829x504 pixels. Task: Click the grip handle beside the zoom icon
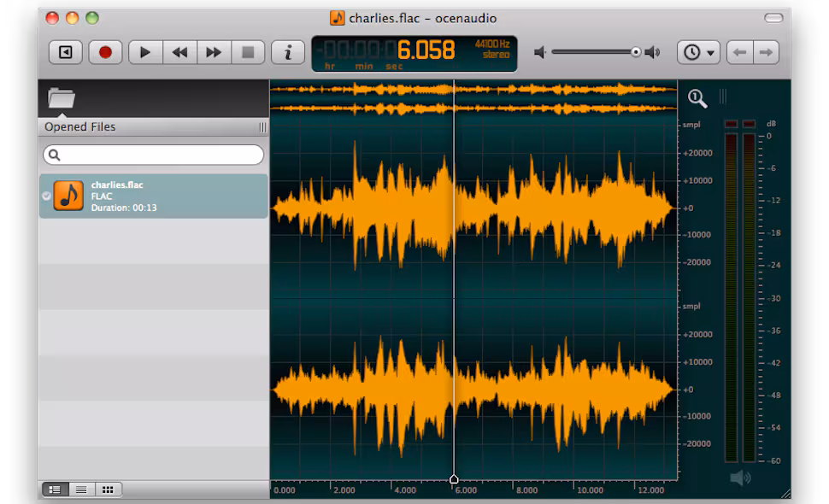723,97
